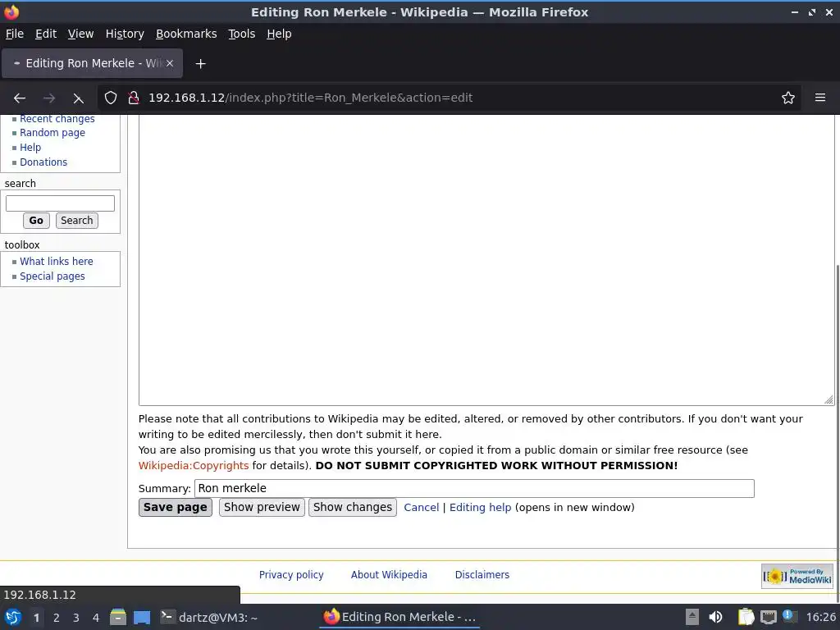The image size is (840, 630).
Task: Open the Tools menu
Action: pos(242,34)
